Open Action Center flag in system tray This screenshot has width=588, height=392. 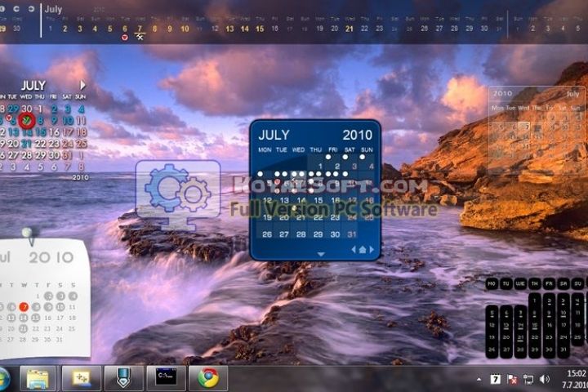pos(512,379)
